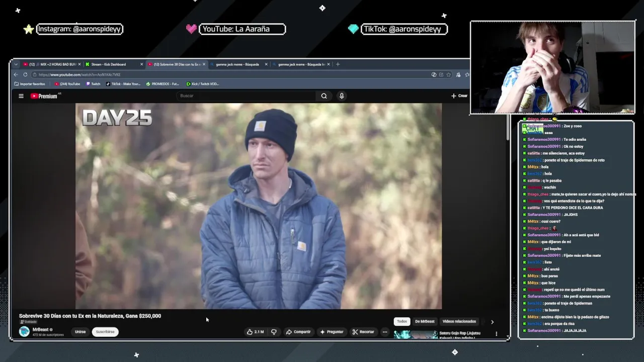Click the MrBeast video player area

coord(259,206)
